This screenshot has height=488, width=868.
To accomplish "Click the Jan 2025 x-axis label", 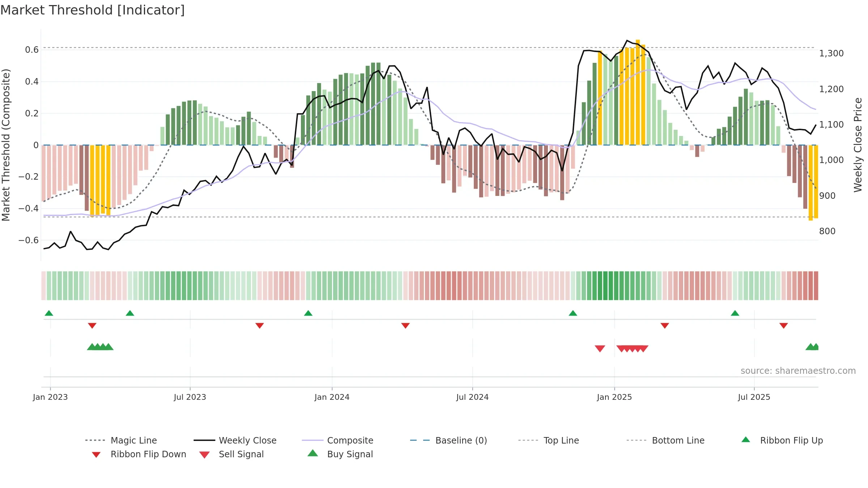I will point(614,397).
